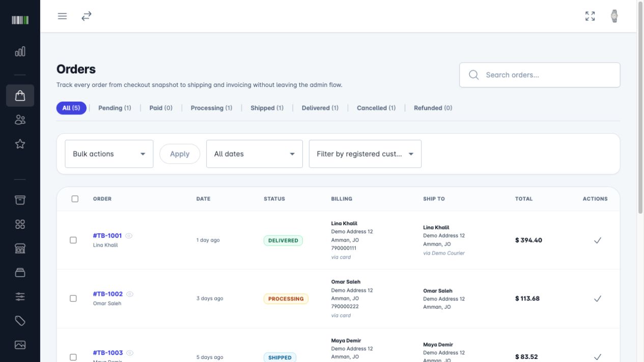
Task: Focus the Search orders input field
Action: click(x=540, y=75)
